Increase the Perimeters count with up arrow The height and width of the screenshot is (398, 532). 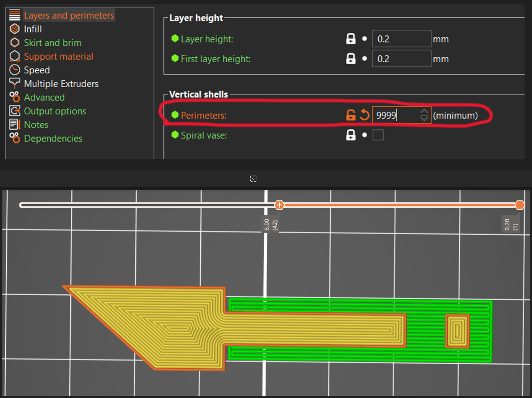click(424, 112)
